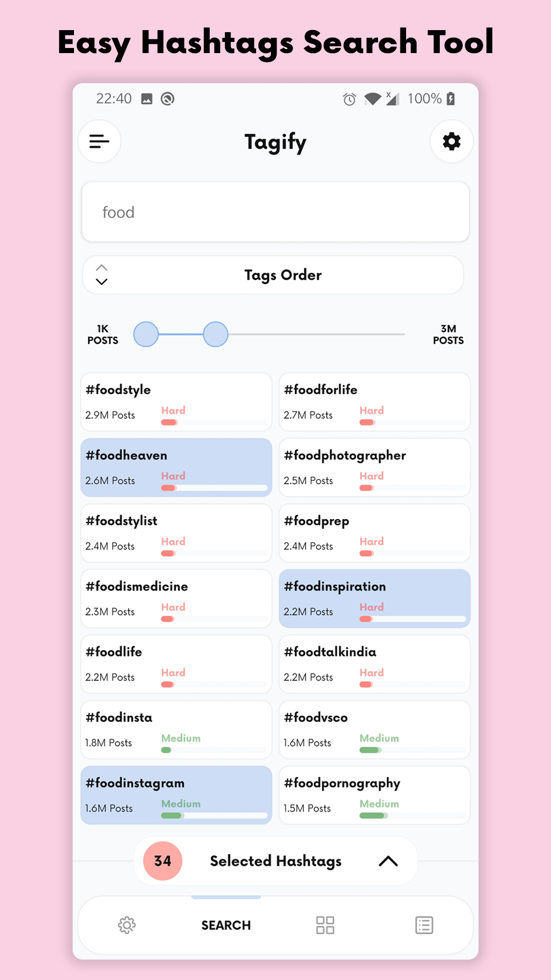The width and height of the screenshot is (551, 980).
Task: Tap the alarm icon in status bar
Action: tap(349, 99)
